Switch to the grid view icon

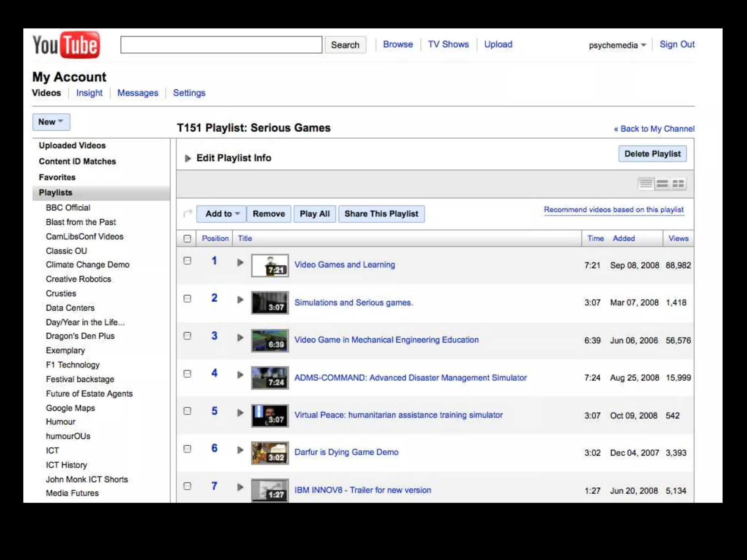[678, 184]
